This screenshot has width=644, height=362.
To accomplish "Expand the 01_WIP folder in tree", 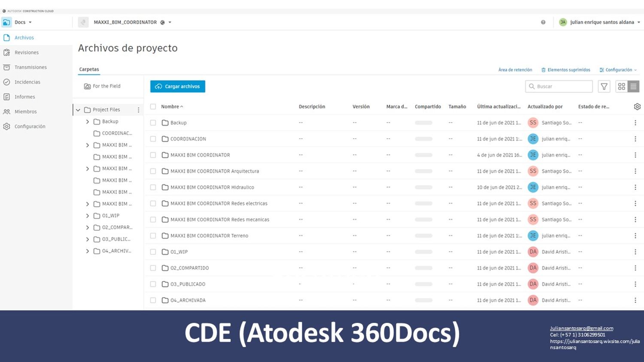I will click(x=88, y=216).
